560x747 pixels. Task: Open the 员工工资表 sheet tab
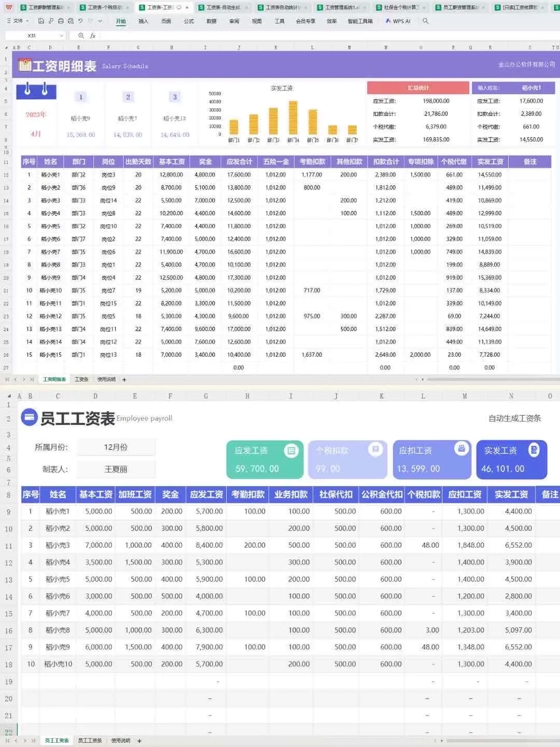pyautogui.click(x=57, y=741)
